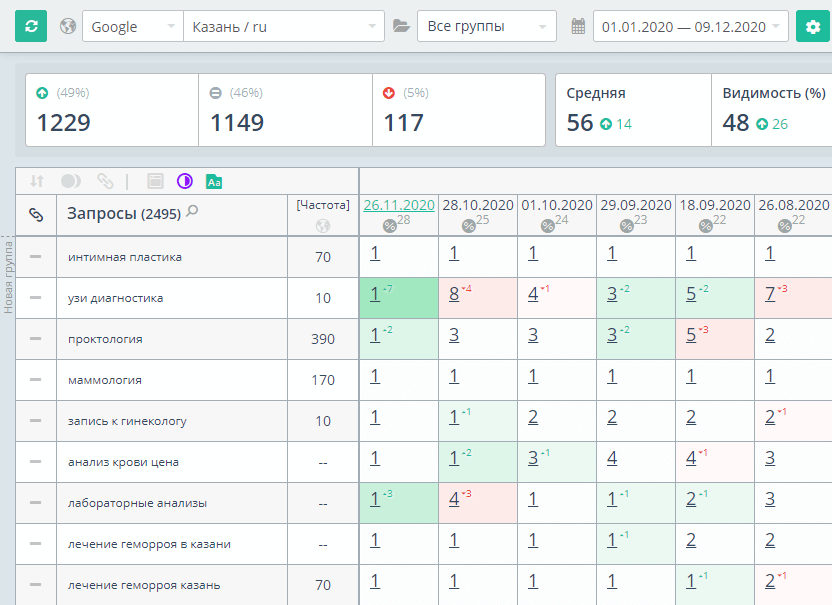This screenshot has width=832, height=605.
Task: Click the Видимость (%) card
Action: (772, 110)
